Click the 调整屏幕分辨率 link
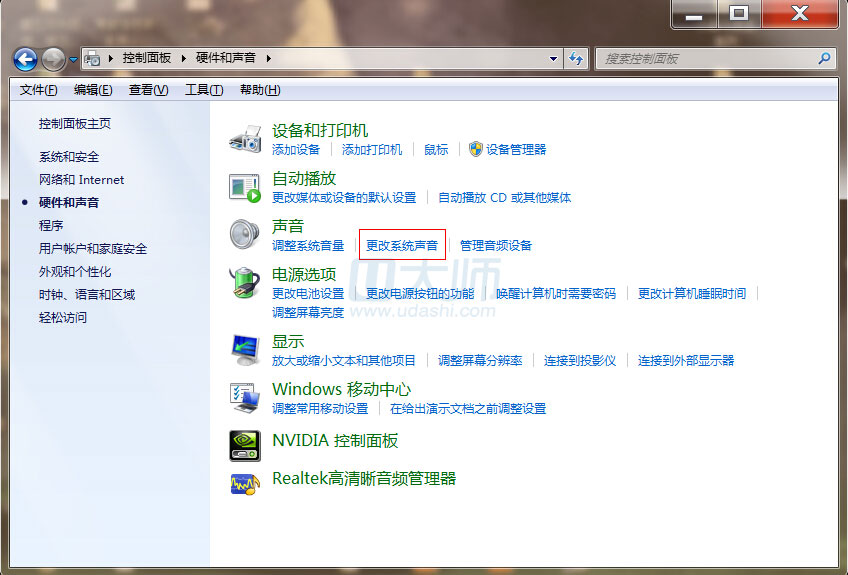Viewport: 848px width, 575px height. click(x=480, y=360)
